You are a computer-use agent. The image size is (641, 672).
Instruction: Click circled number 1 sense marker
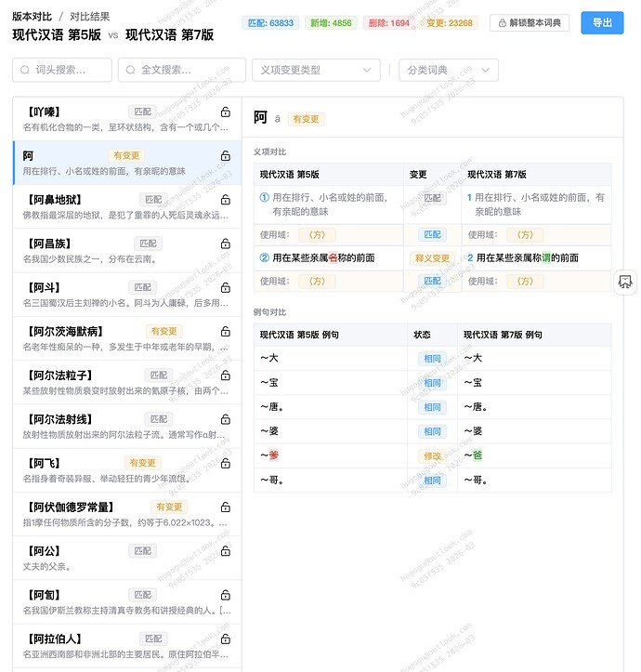pyautogui.click(x=265, y=197)
